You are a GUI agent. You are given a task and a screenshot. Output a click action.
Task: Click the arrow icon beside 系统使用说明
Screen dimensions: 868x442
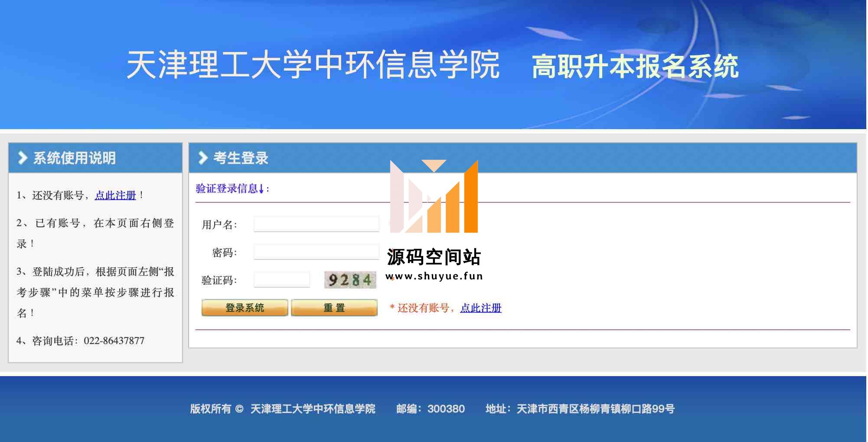click(23, 158)
